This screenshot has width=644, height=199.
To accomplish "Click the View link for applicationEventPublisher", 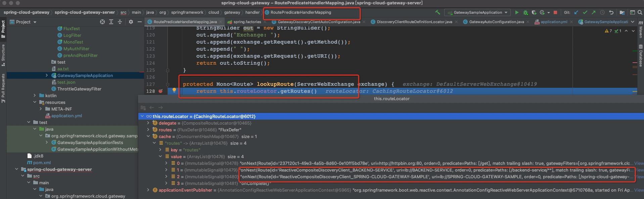I will click(x=639, y=190).
